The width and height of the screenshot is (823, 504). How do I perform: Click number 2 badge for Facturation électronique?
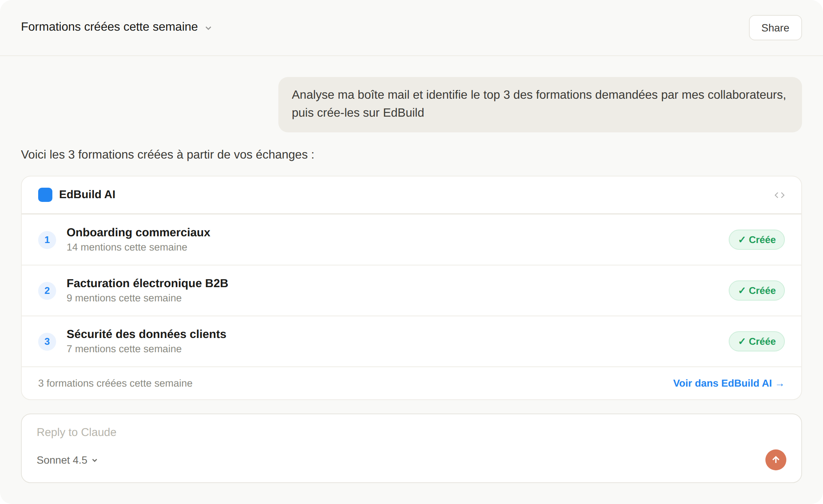click(x=47, y=291)
